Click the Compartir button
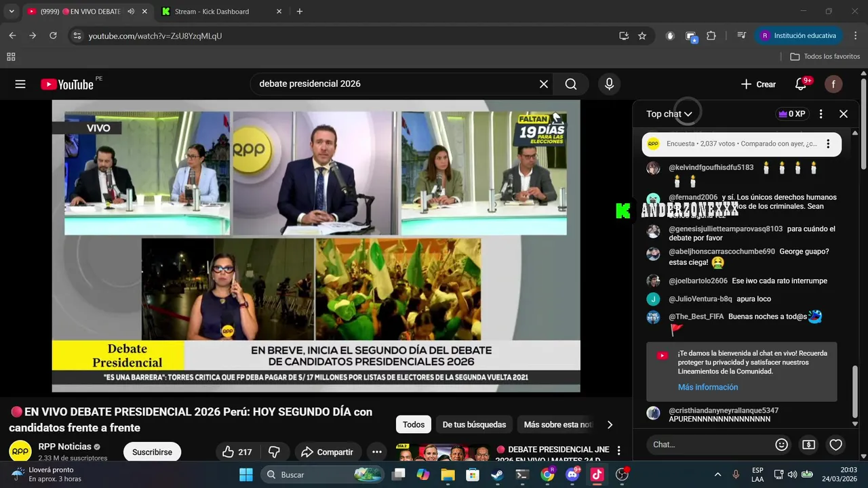Image resolution: width=868 pixels, height=488 pixels. (x=327, y=452)
